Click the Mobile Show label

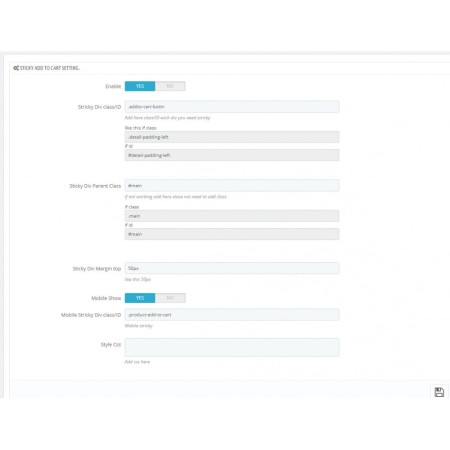click(106, 298)
